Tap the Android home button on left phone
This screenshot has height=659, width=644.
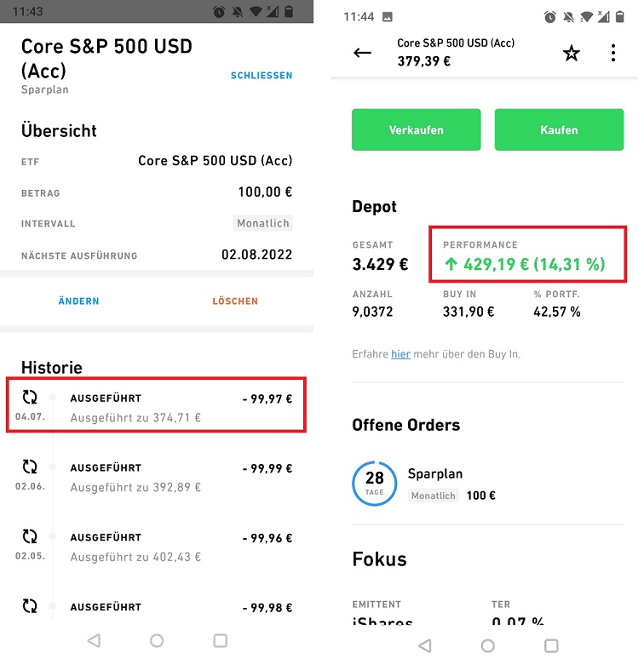click(157, 640)
